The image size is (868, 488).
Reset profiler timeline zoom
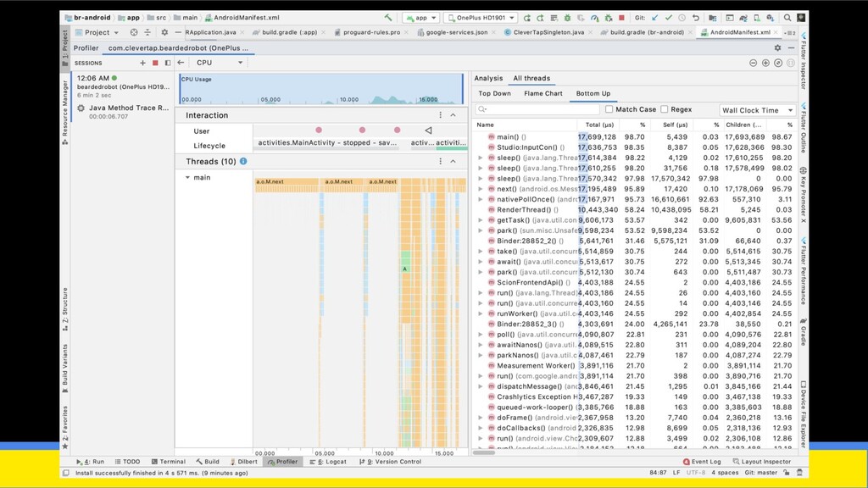[x=778, y=63]
